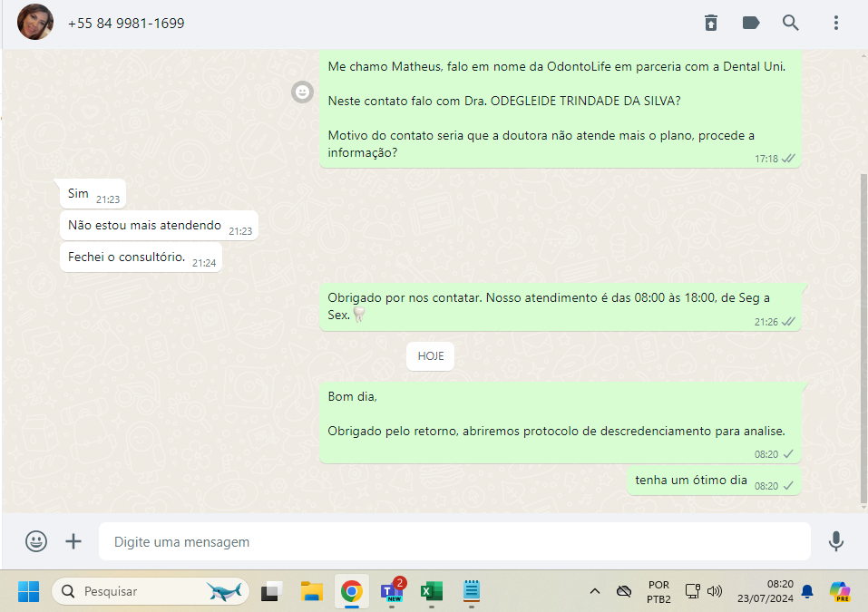The image size is (868, 612).
Task: Open the contact profile picture
Action: point(35,23)
